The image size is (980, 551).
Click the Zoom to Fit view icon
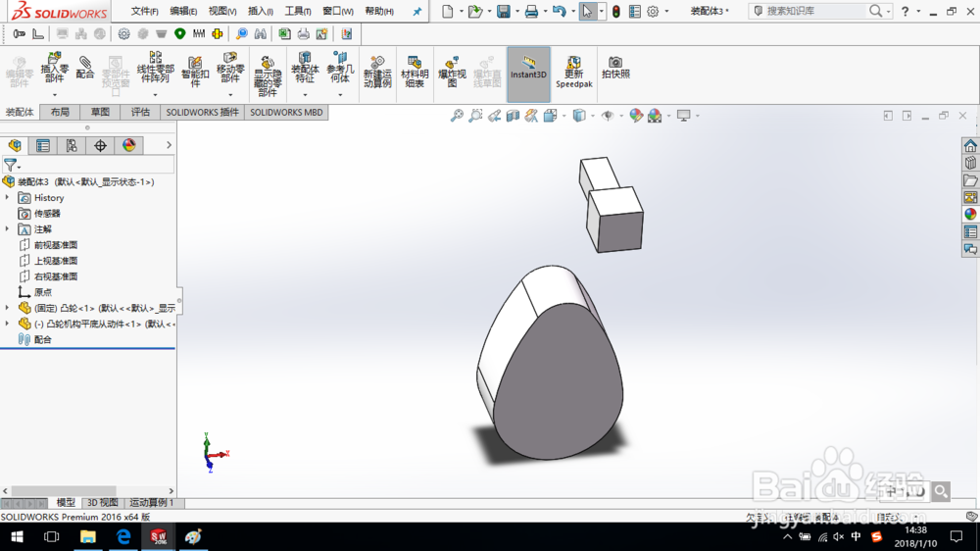[x=457, y=116]
